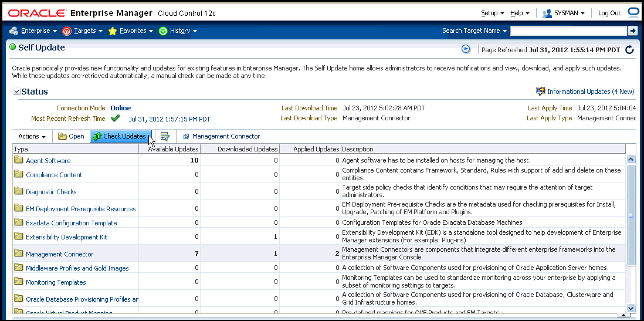The image size is (644, 321).
Task: Click inside the Search Target Name field
Action: (568, 31)
